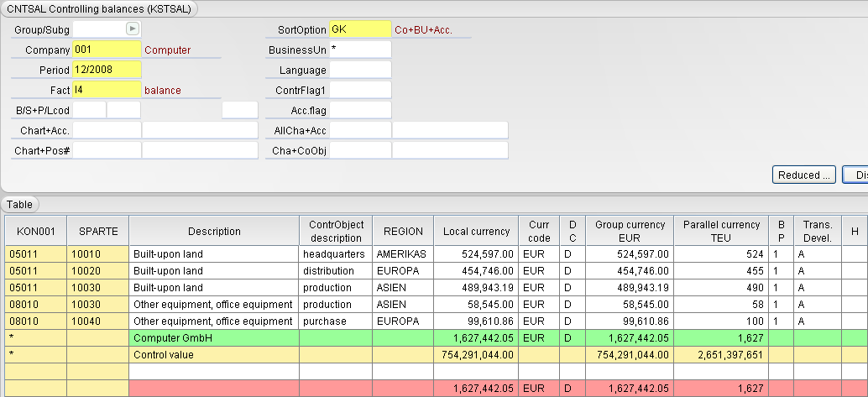This screenshot has height=397, width=868.
Task: Click the Fact field containing I4
Action: [x=107, y=91]
